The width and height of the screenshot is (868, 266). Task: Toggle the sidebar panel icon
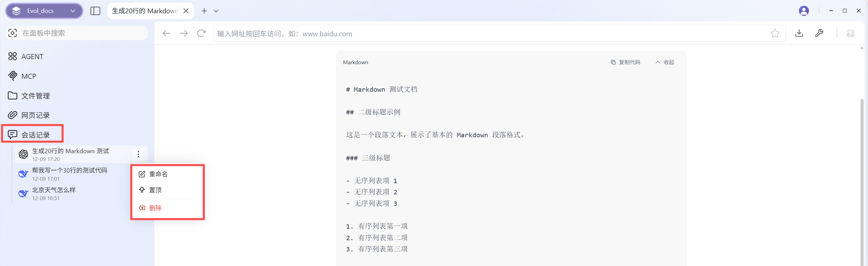(95, 11)
